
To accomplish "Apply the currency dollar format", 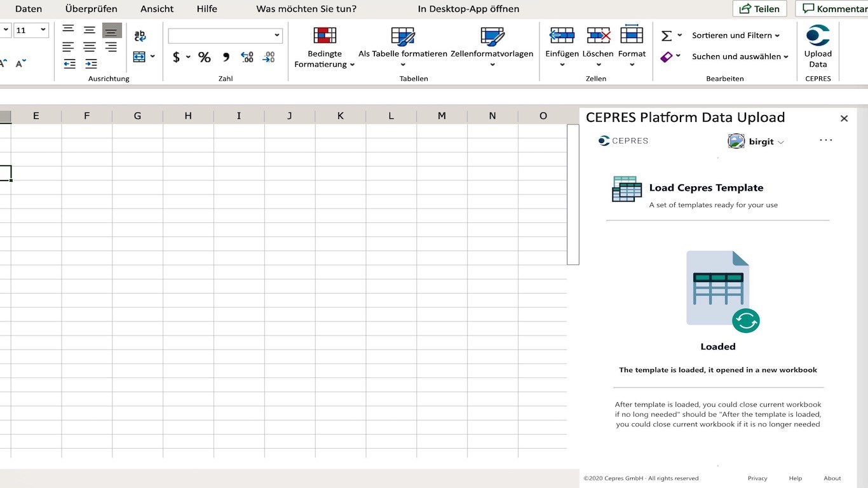I will pos(176,57).
